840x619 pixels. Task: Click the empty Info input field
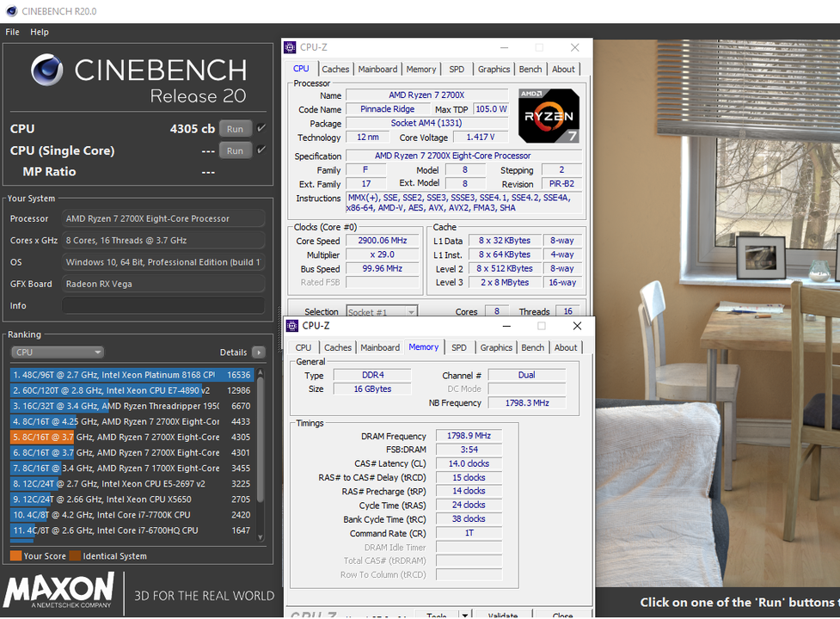point(163,305)
